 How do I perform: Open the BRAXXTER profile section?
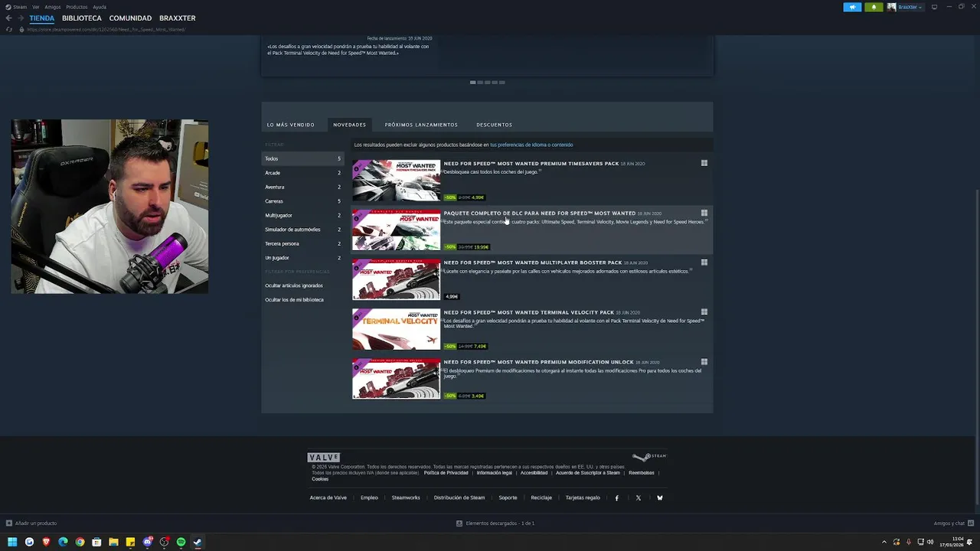(x=177, y=18)
